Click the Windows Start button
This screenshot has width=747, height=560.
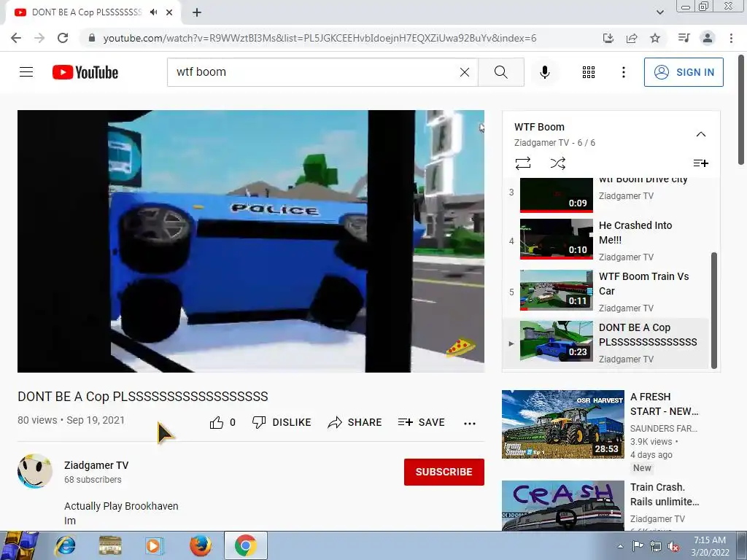tap(19, 545)
